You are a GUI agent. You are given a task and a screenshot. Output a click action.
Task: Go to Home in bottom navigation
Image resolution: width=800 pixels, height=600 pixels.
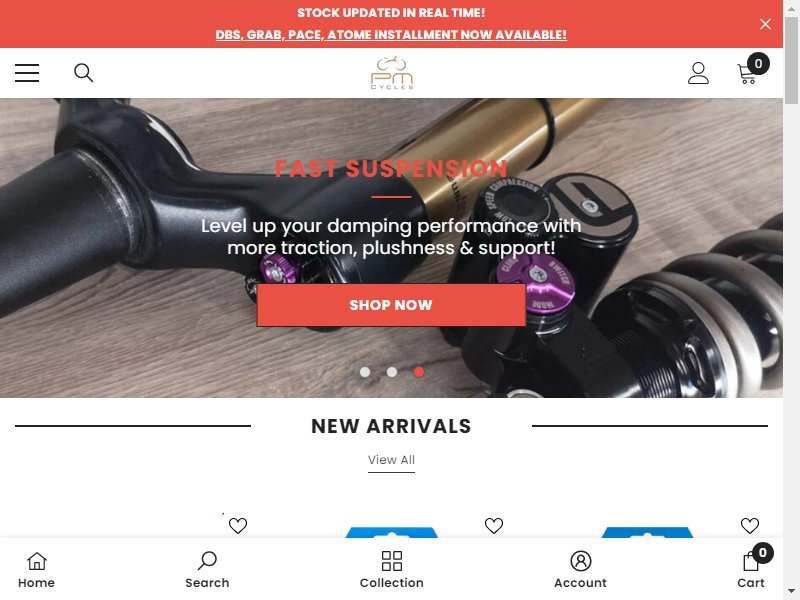[36, 570]
